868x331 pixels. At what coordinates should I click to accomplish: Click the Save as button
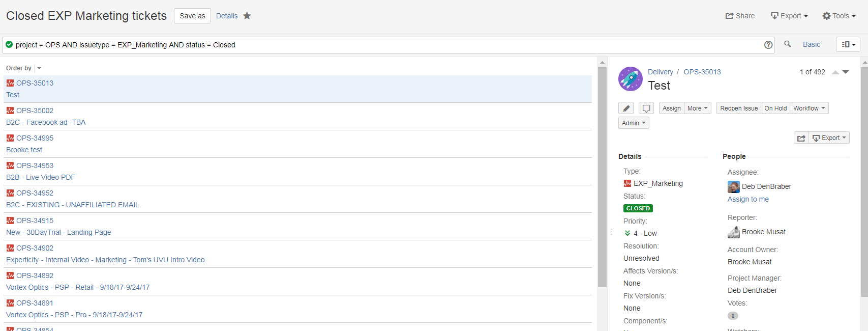192,16
